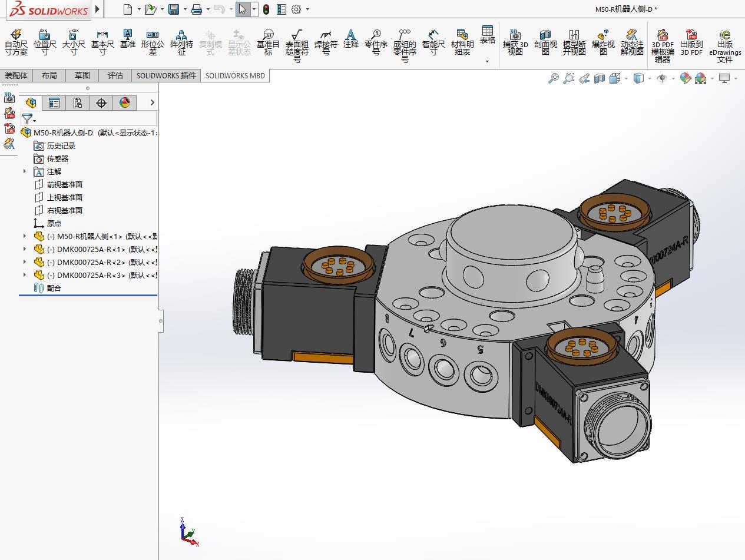
Task: Open the Select tool dropdown arrow
Action: tap(254, 9)
